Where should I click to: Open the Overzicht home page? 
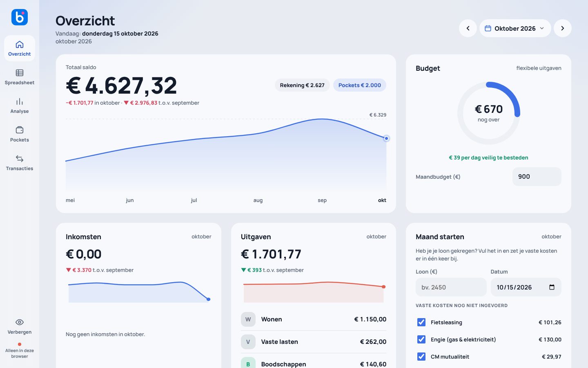point(20,48)
